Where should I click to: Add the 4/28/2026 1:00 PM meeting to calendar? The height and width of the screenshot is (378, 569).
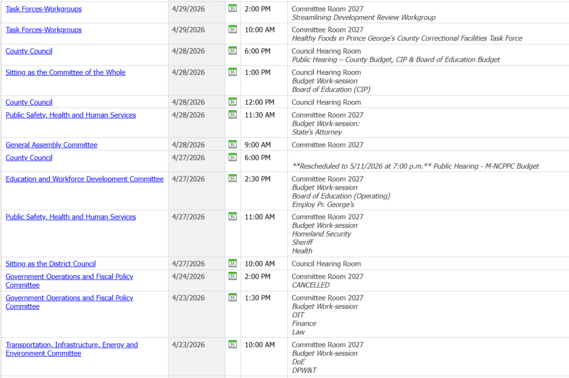coord(233,72)
